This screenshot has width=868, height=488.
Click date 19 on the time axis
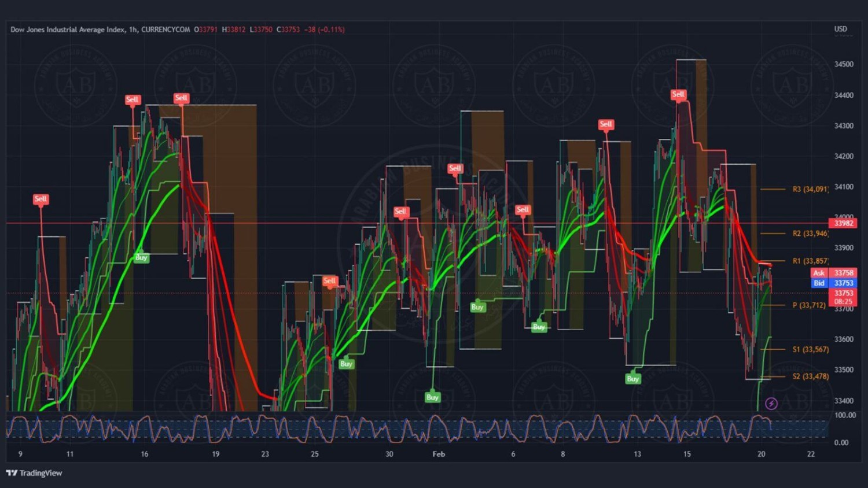(x=215, y=454)
